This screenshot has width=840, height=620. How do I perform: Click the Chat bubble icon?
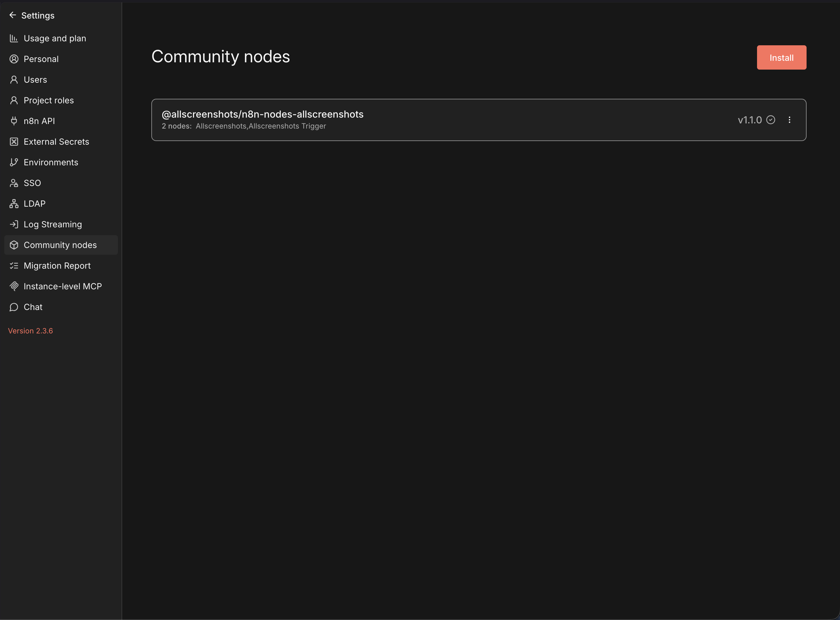pos(14,307)
